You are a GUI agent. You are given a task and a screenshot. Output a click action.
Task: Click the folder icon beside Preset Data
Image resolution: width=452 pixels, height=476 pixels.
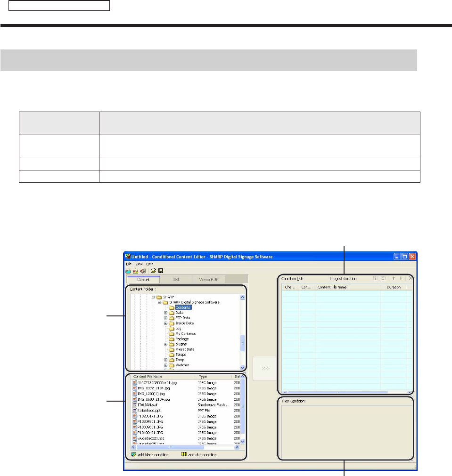point(172,349)
